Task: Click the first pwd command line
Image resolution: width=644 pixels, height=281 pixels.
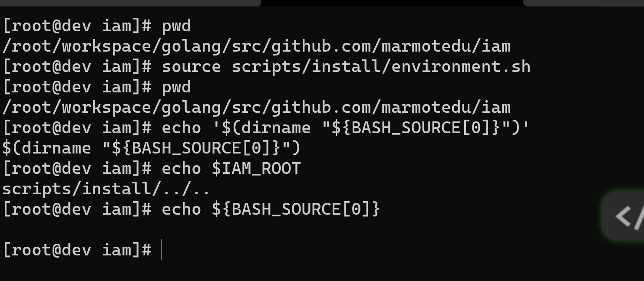Action: pyautogui.click(x=96, y=26)
